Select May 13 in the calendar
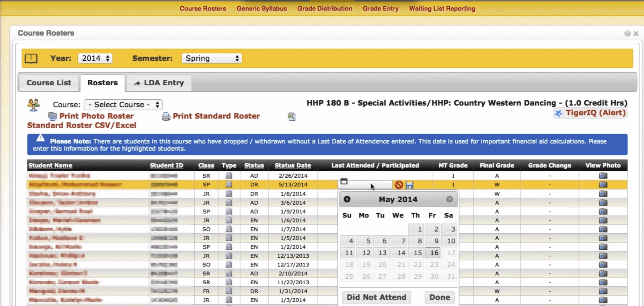The image size is (644, 306). (x=382, y=253)
